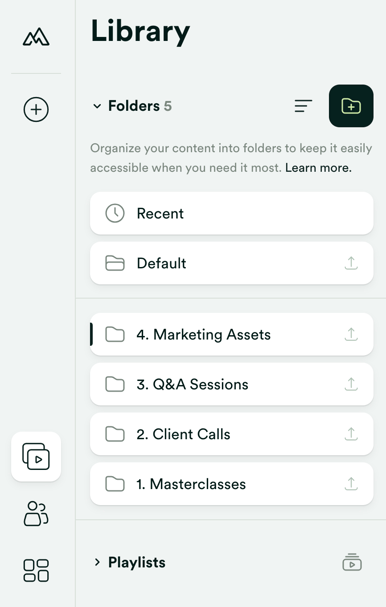Open the folder sort options icon
This screenshot has width=386, height=607.
point(303,106)
